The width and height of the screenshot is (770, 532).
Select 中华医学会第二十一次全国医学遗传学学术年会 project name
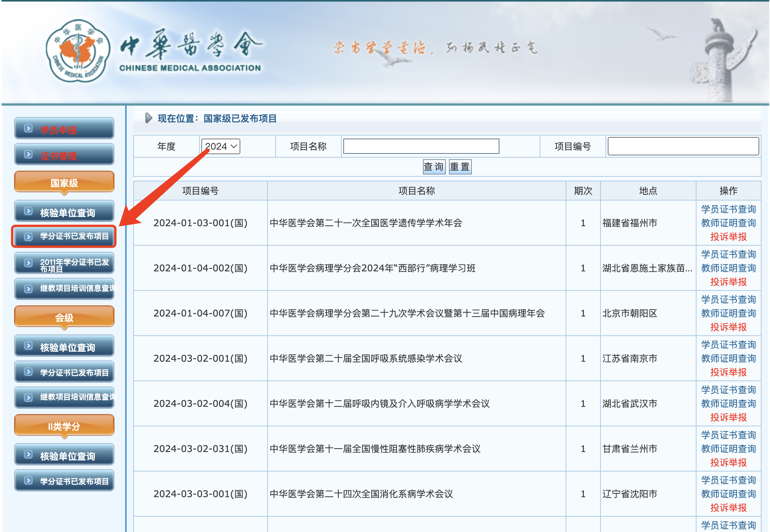(366, 223)
